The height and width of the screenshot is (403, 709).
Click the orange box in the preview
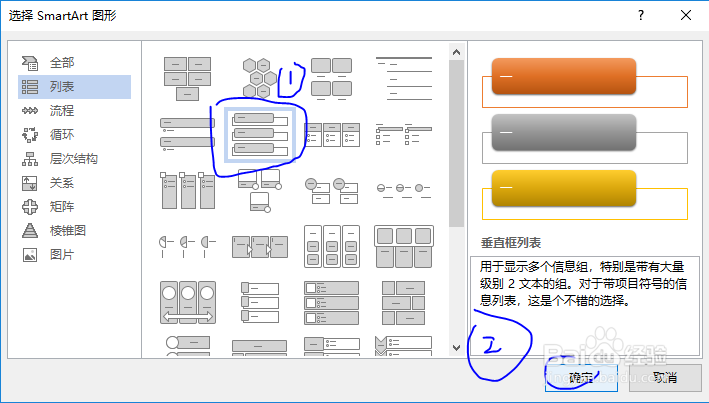pos(564,76)
